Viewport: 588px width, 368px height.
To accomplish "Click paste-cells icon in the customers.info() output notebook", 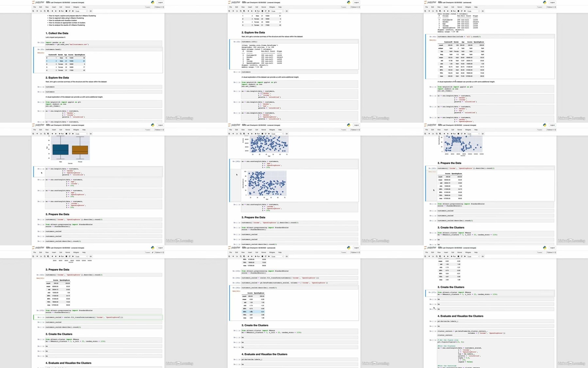I will click(244, 11).
